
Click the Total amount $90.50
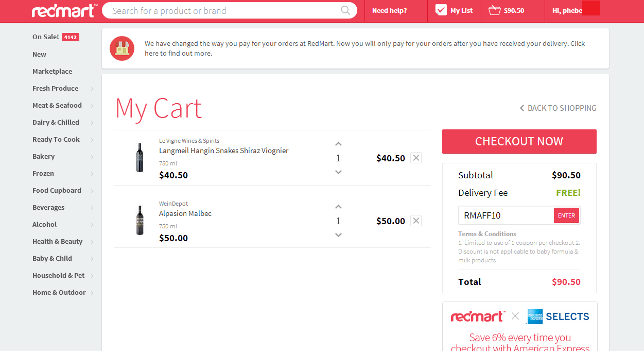click(566, 282)
